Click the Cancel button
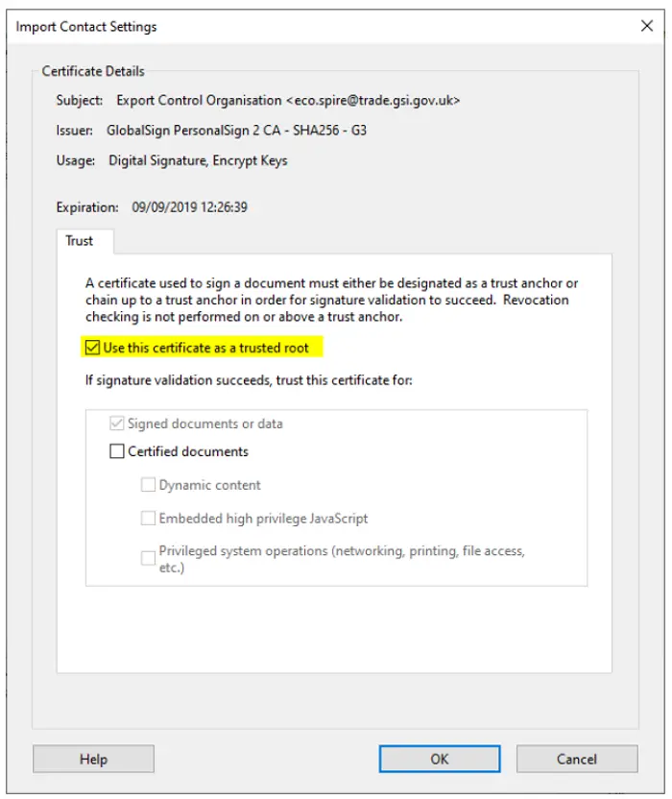672x799 pixels. [x=577, y=759]
